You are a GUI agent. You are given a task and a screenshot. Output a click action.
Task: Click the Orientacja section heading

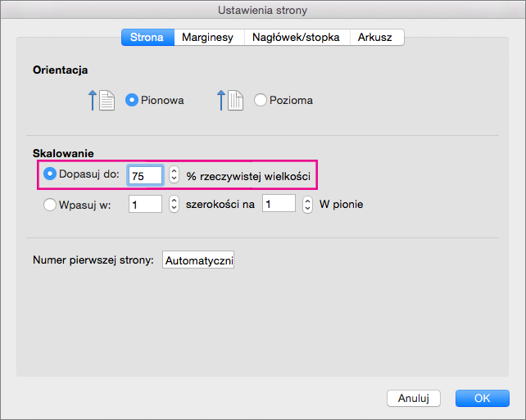(x=61, y=70)
